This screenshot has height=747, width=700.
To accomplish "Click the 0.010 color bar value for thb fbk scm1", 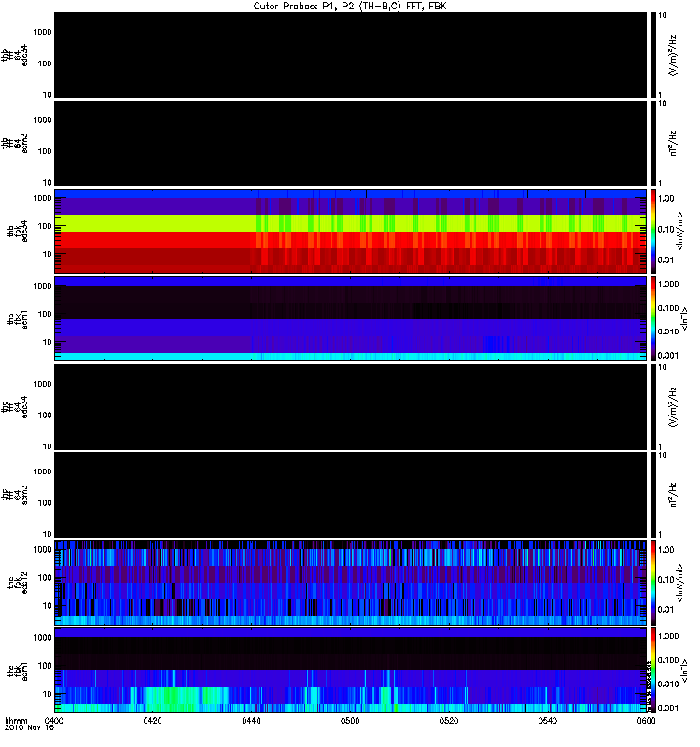I will tap(668, 331).
